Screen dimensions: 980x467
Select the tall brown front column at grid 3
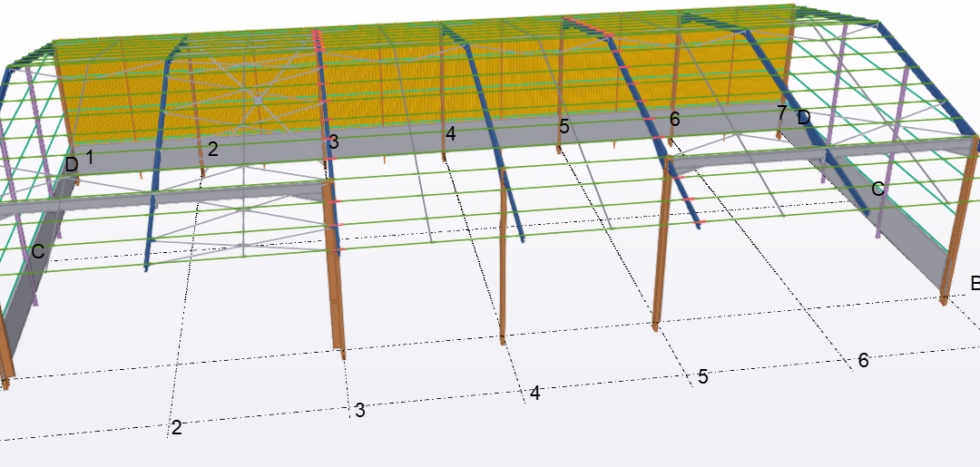tap(333, 272)
